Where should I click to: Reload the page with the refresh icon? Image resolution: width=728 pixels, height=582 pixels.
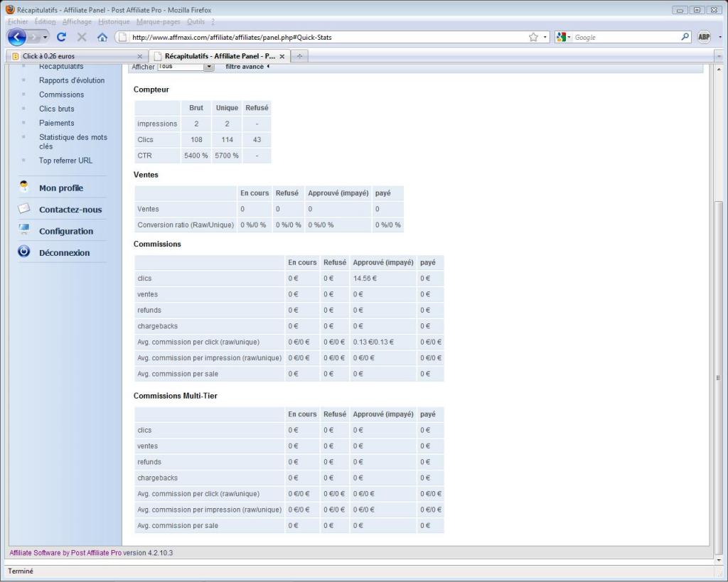(x=61, y=37)
